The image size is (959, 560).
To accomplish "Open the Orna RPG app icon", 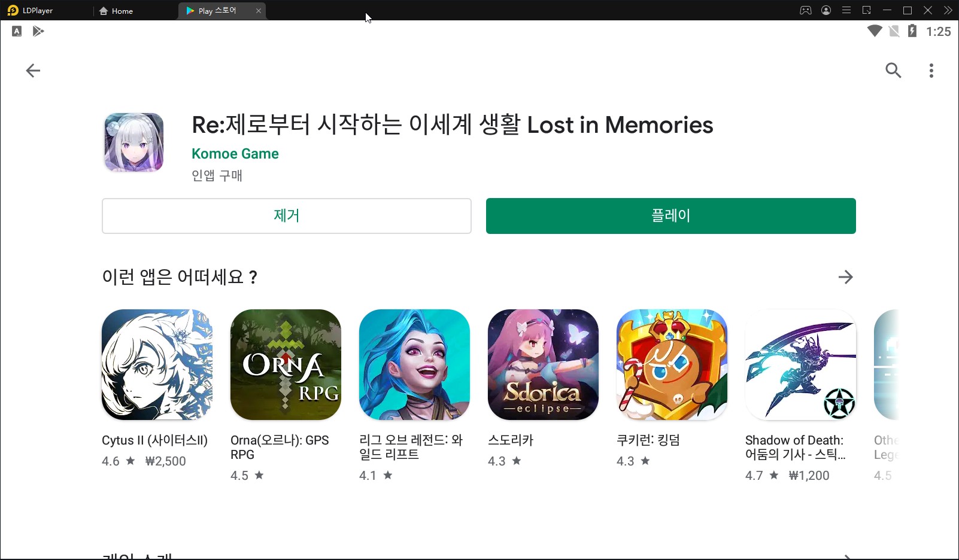I will click(x=286, y=364).
